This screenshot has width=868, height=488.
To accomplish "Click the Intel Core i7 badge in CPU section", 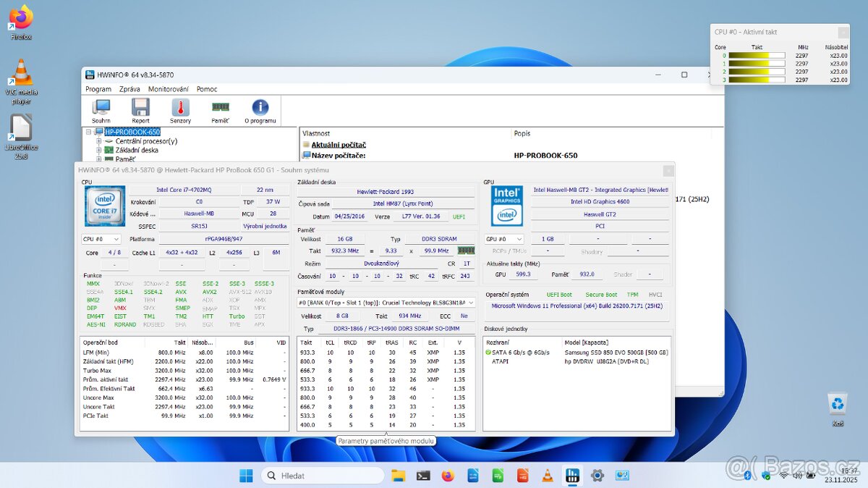I will pyautogui.click(x=104, y=205).
